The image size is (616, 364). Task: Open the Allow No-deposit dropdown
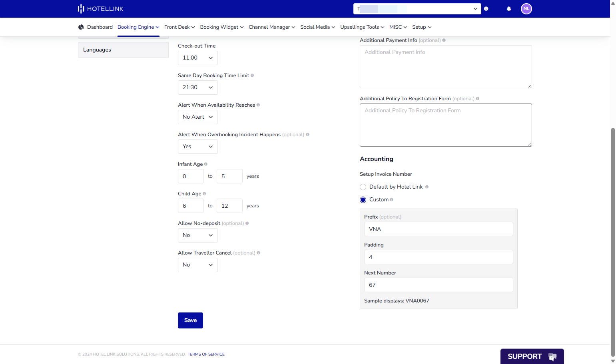pos(198,235)
